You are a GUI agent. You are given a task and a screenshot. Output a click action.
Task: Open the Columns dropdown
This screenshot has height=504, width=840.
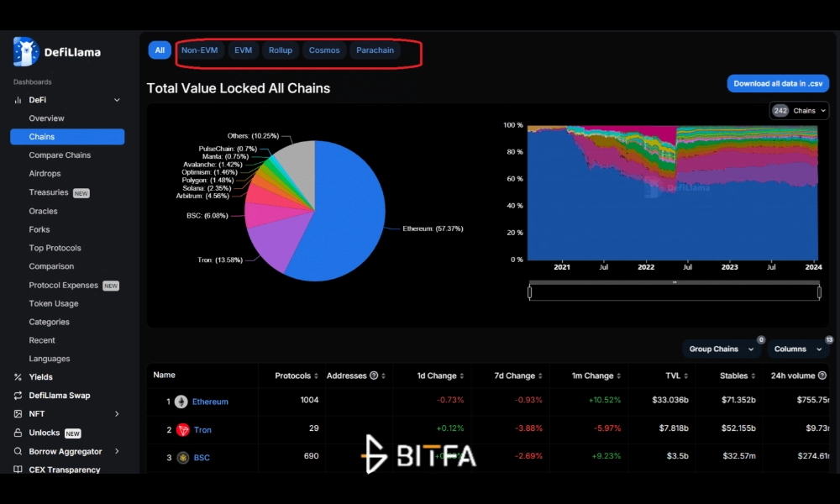798,349
